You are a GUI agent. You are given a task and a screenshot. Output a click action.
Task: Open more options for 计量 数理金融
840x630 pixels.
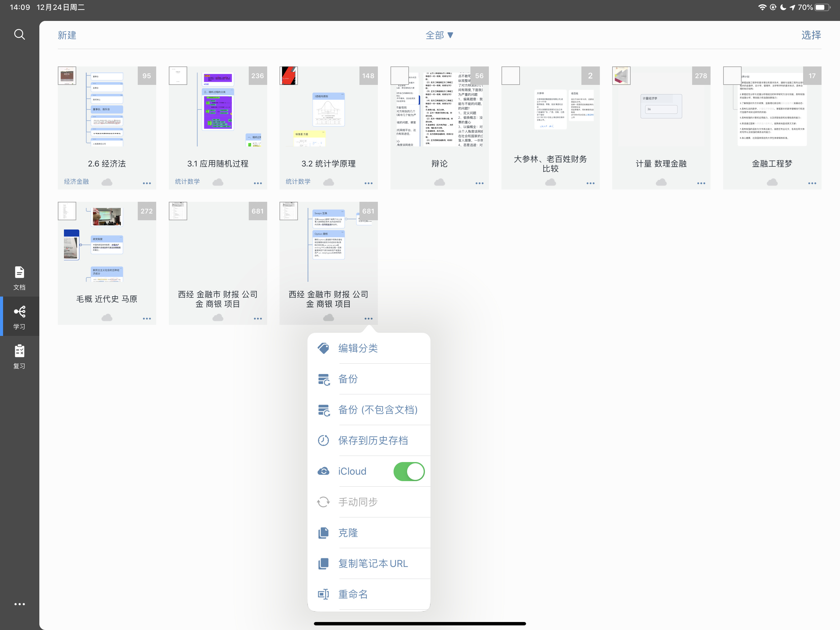701,183
